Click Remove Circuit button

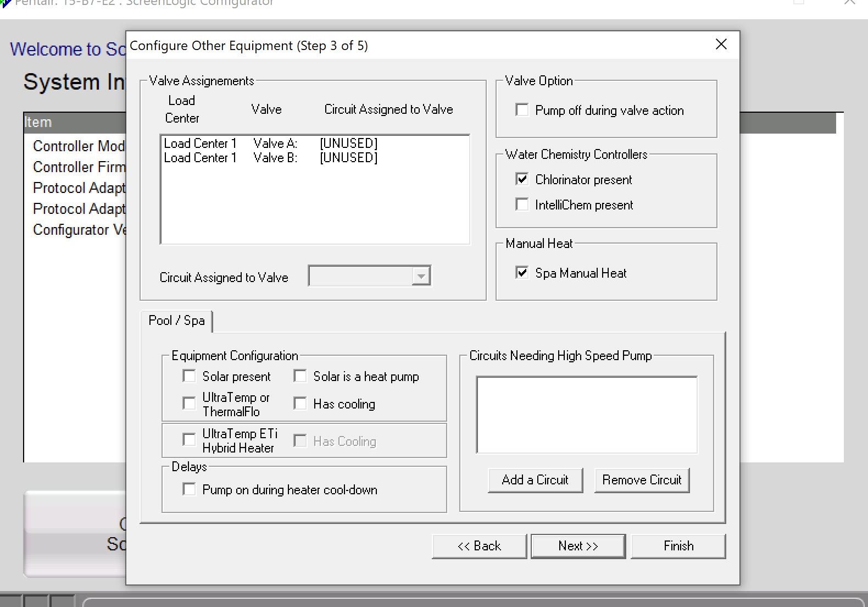[642, 480]
